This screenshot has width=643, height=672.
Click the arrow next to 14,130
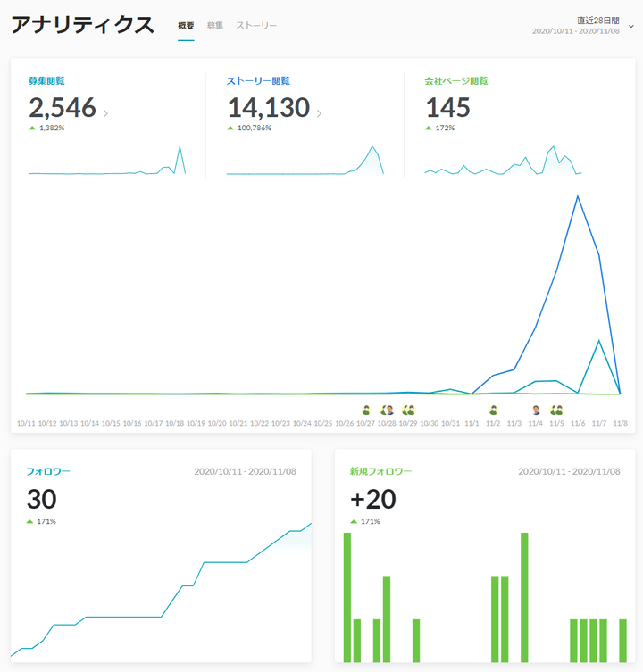pyautogui.click(x=320, y=113)
